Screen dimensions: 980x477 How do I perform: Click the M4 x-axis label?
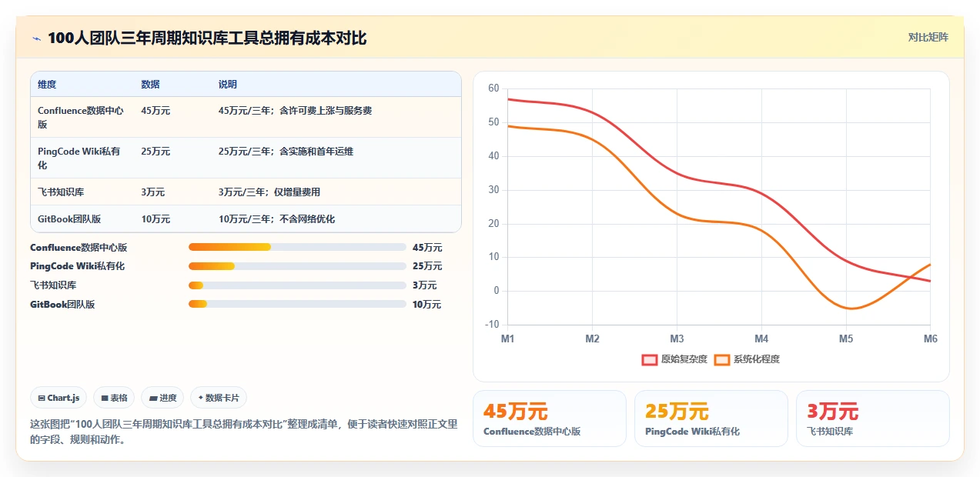tap(761, 339)
